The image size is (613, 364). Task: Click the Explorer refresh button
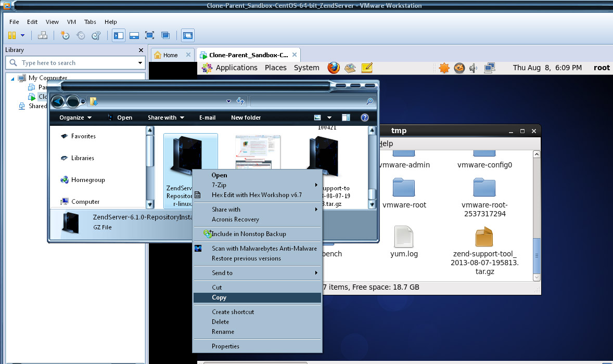point(240,101)
